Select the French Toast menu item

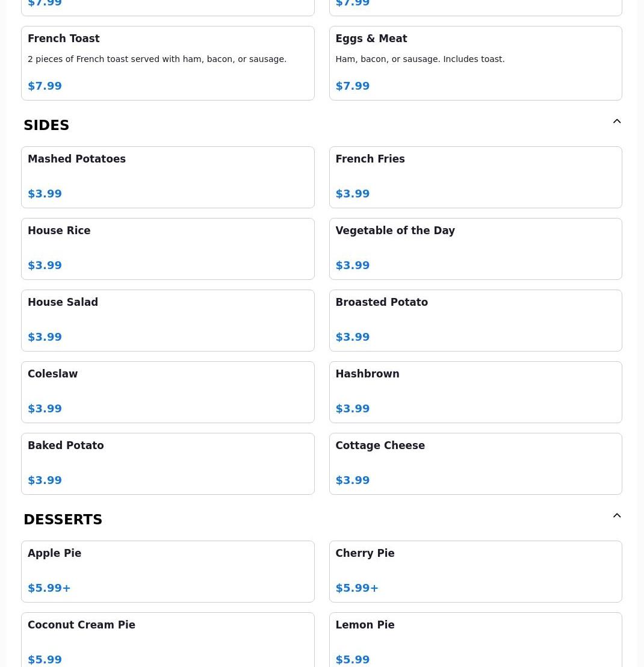167,63
